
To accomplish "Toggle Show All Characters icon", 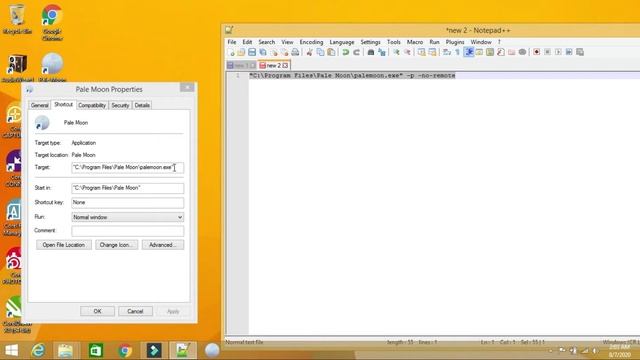I will tap(458, 52).
